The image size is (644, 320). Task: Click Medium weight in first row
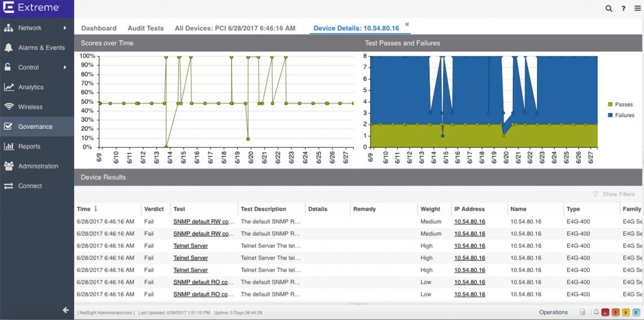(x=431, y=222)
